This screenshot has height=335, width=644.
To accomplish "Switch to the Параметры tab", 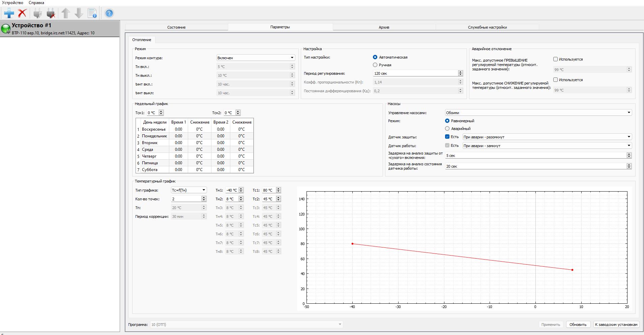I will point(280,27).
